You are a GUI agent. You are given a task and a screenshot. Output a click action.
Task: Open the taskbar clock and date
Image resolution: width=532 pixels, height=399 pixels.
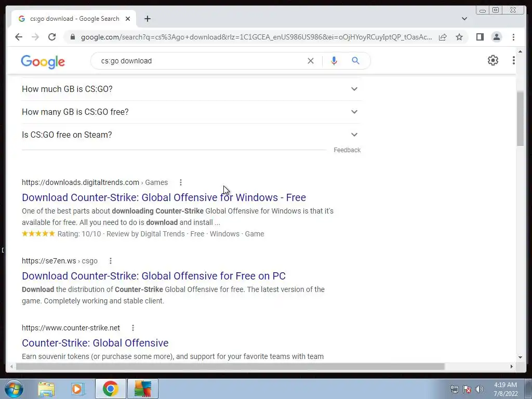point(506,389)
